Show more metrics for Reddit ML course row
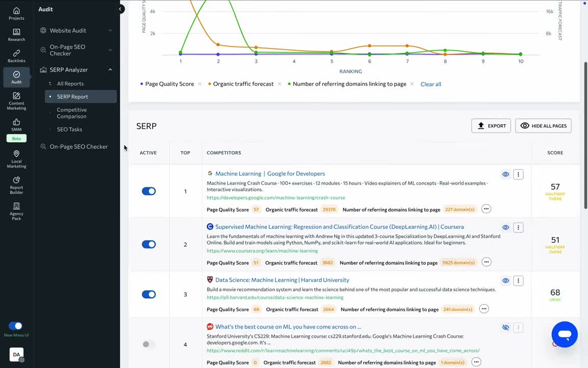Viewport: 588px width, 368px height. 476,362
